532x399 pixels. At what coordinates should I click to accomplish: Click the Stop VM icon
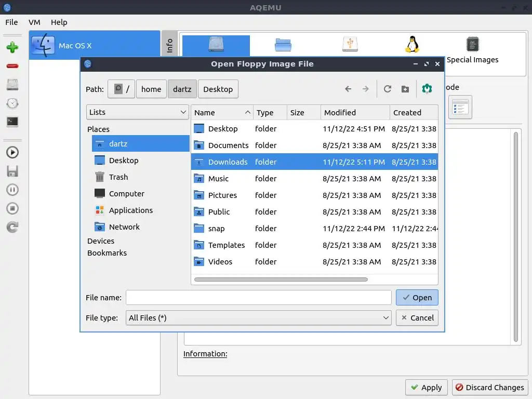tap(12, 208)
